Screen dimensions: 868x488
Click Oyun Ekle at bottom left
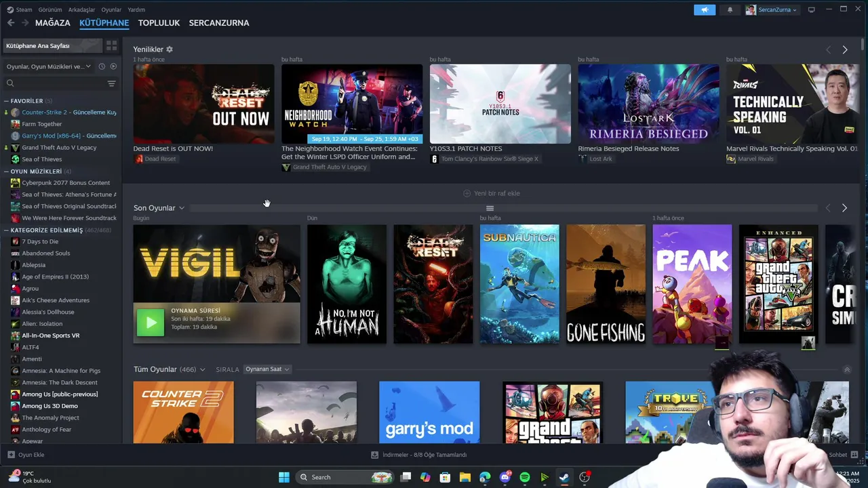click(26, 455)
